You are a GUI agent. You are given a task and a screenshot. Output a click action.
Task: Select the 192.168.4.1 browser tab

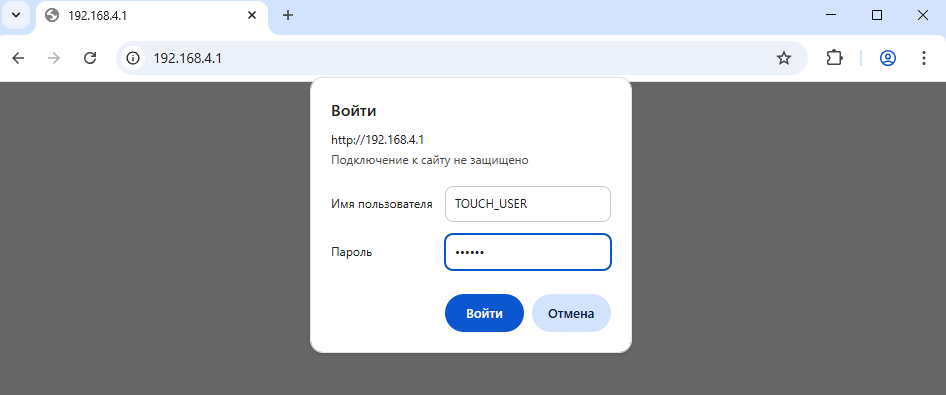tap(152, 16)
